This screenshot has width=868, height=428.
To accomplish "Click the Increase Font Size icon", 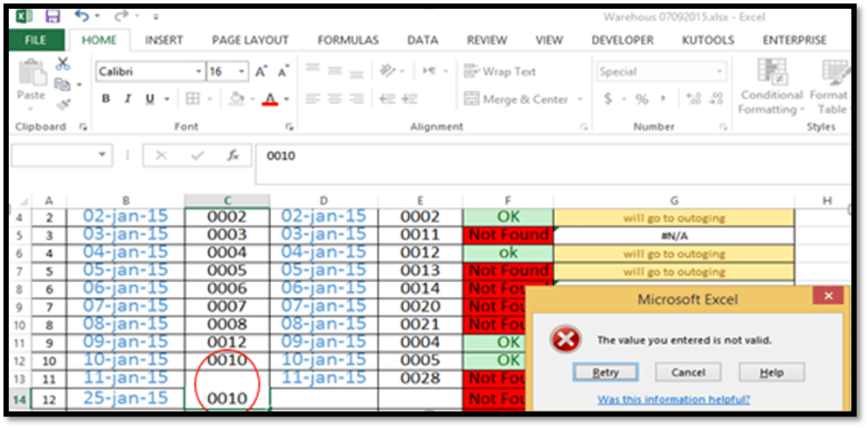I will tap(261, 72).
